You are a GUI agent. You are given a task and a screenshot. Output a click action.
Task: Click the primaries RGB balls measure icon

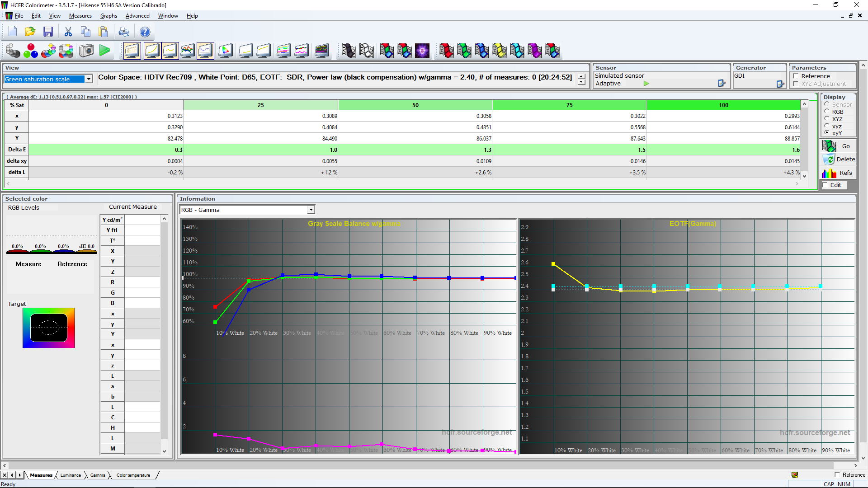coord(31,51)
